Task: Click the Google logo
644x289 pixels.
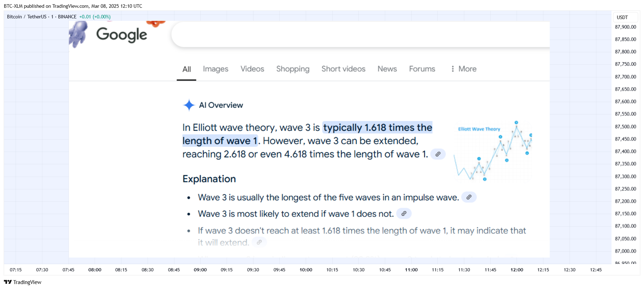Action: click(x=121, y=35)
